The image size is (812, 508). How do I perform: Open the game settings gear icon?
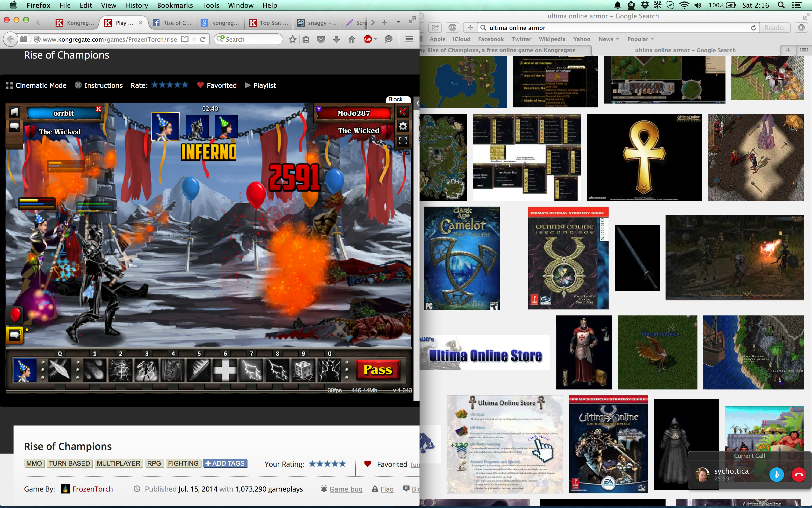pyautogui.click(x=403, y=126)
